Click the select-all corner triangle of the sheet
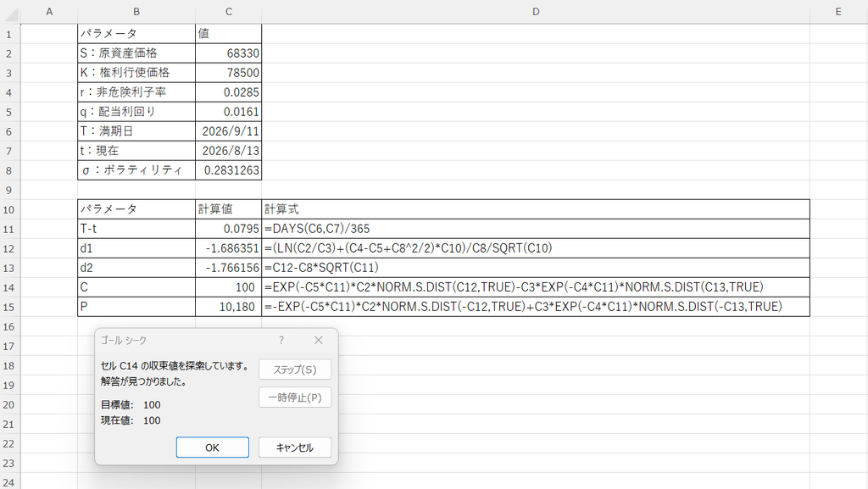The height and width of the screenshot is (489, 868). 10,12
